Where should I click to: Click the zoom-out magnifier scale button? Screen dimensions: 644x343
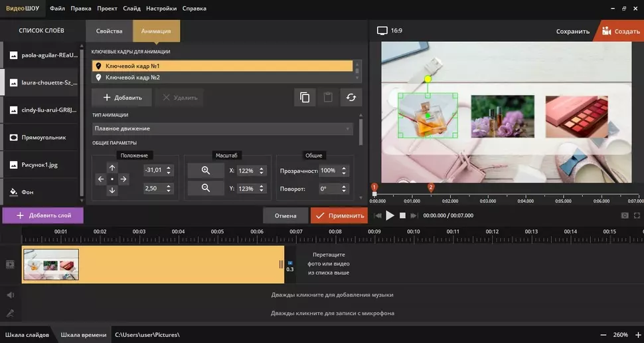pyautogui.click(x=206, y=189)
